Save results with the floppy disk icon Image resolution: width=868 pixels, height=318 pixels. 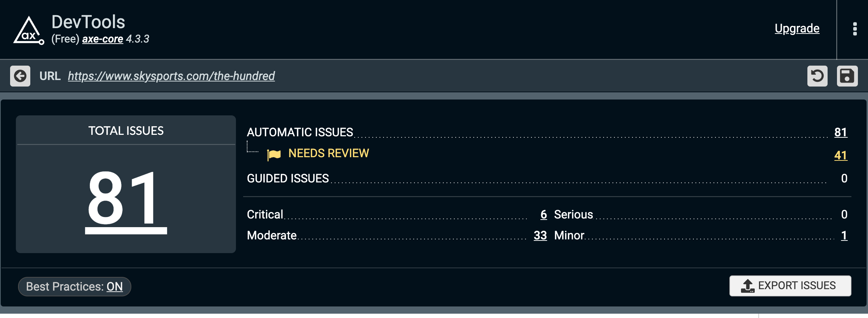click(x=847, y=76)
